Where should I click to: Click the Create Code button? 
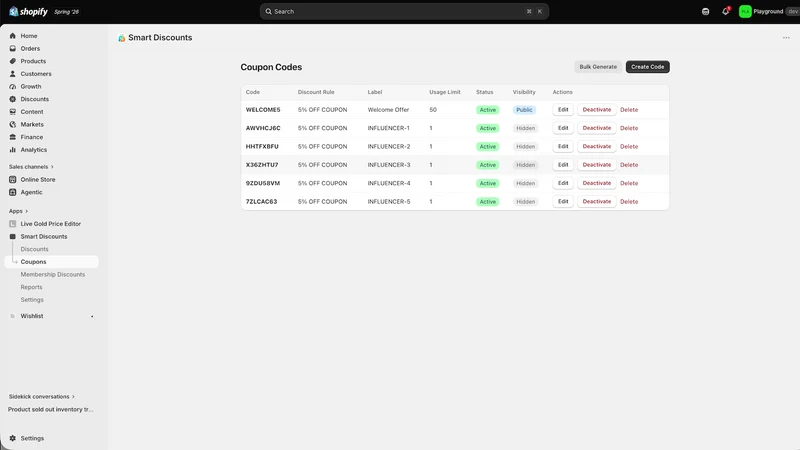(x=647, y=67)
